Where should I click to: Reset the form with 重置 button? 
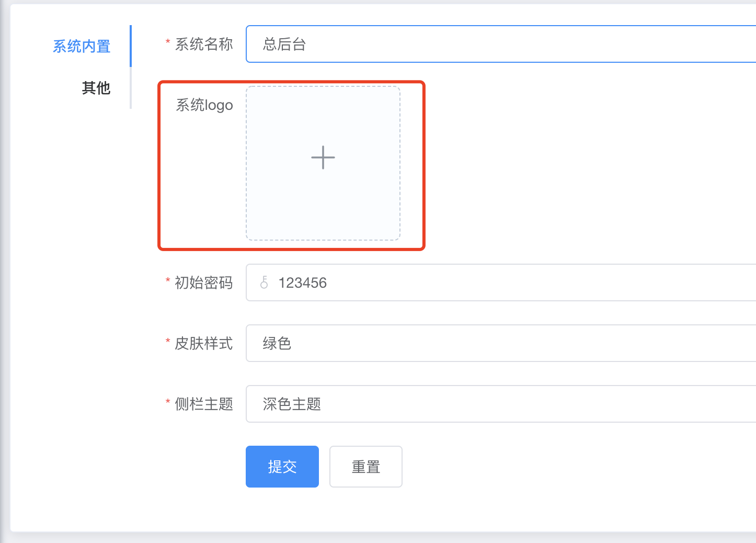(x=366, y=467)
